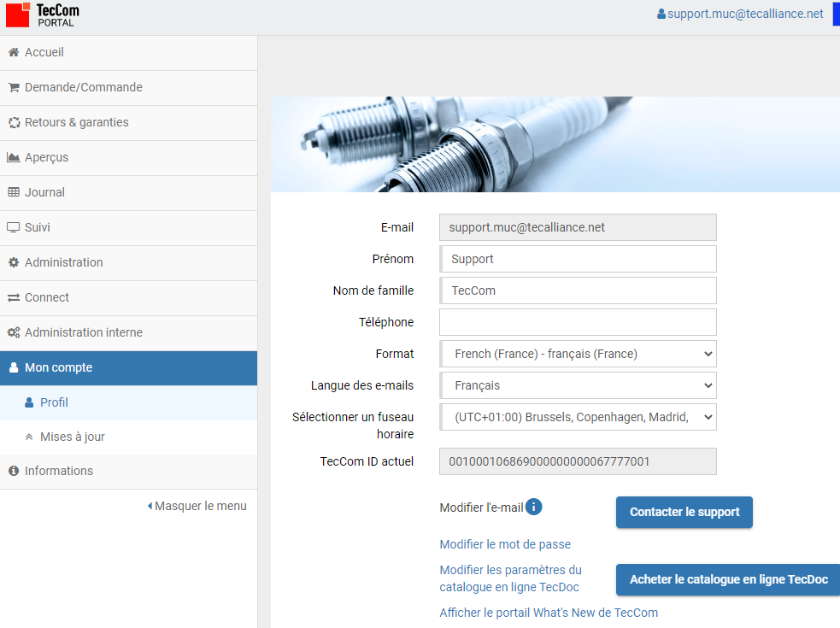
Task: Click the Administration interne gears icon
Action: pos(14,332)
